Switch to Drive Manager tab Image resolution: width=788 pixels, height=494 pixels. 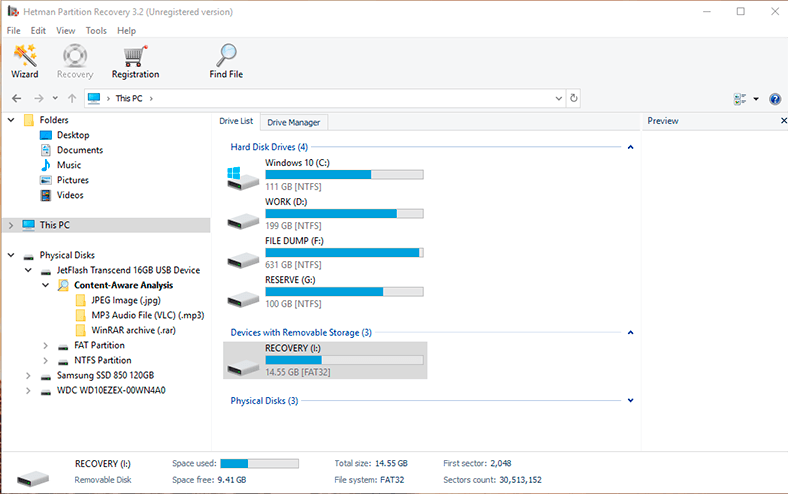pyautogui.click(x=293, y=122)
